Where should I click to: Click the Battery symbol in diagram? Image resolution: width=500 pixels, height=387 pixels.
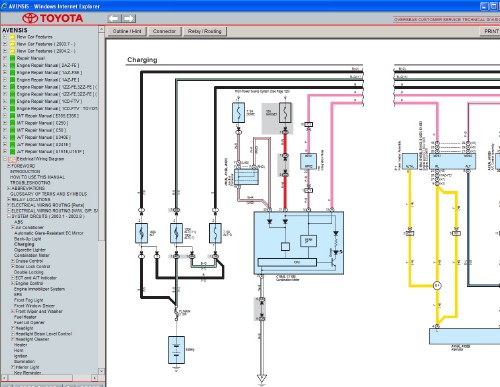(x=176, y=350)
